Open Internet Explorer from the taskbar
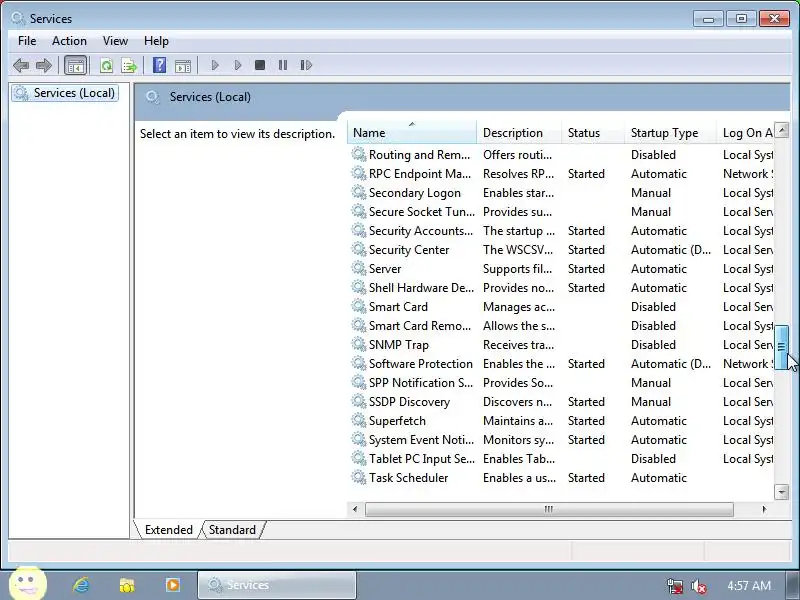The height and width of the screenshot is (600, 800). pos(81,585)
